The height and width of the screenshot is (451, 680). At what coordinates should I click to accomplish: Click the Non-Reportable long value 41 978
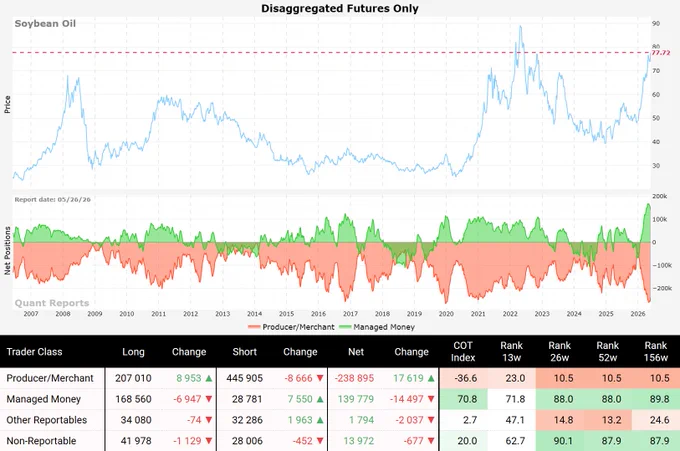(x=136, y=441)
